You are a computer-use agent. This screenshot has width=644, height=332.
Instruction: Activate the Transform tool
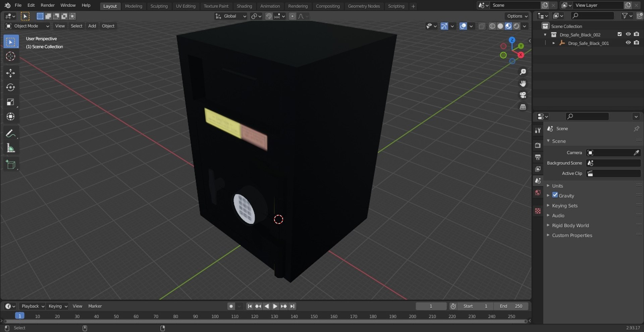pyautogui.click(x=11, y=116)
